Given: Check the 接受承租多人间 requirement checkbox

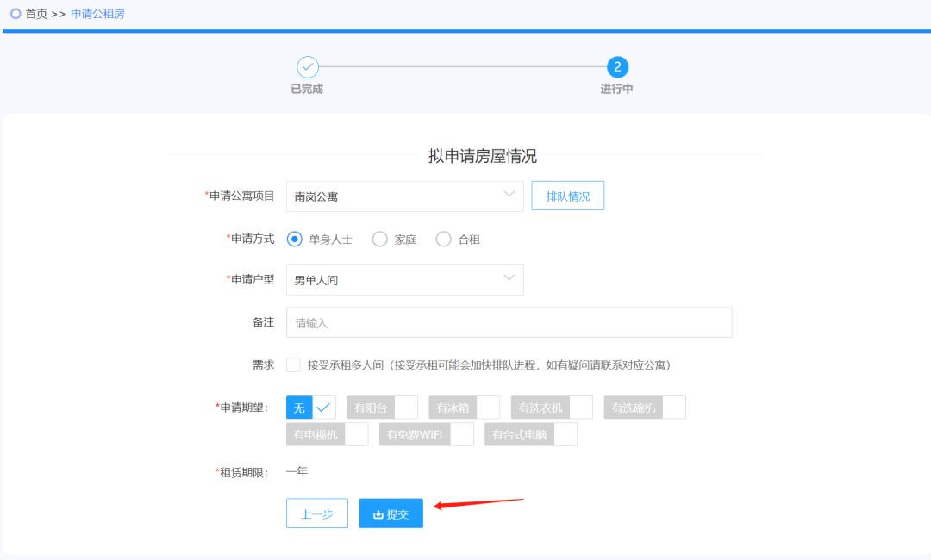Looking at the screenshot, I should (x=293, y=363).
